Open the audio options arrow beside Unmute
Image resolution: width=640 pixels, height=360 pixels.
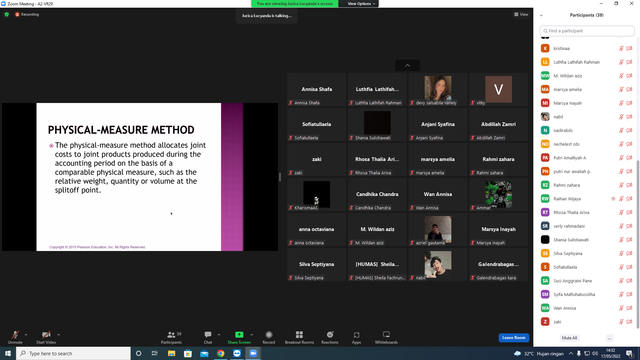(26, 335)
